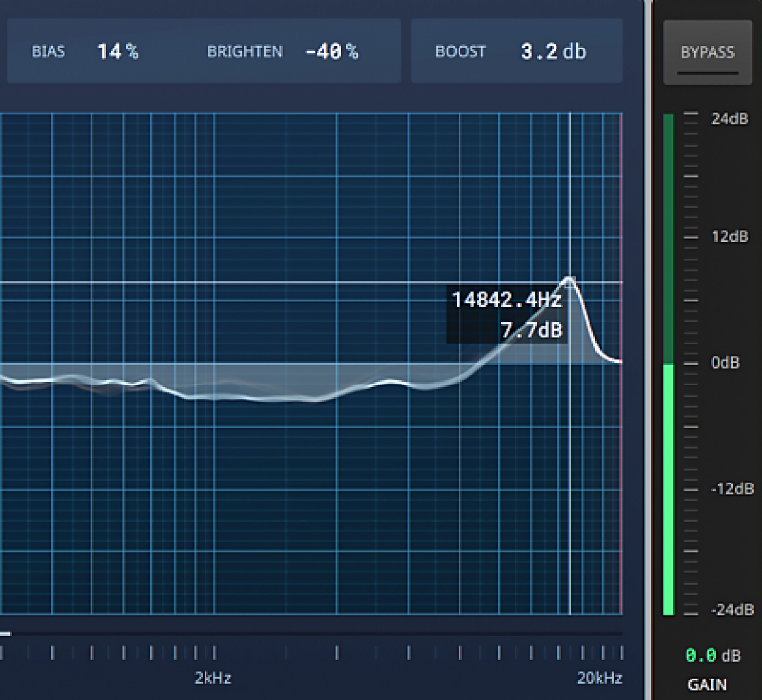Click the BIAS label
762x700 pixels.
click(x=48, y=51)
